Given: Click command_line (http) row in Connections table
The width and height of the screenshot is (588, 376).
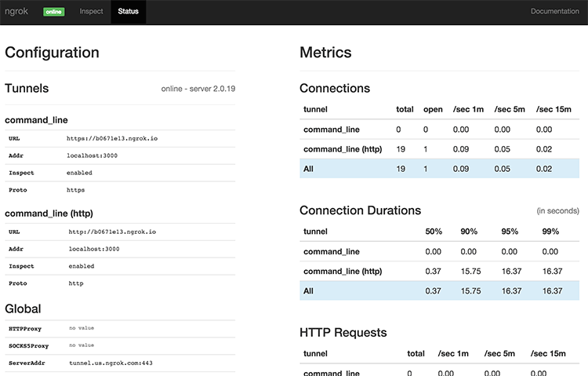Looking at the screenshot, I should (440, 149).
